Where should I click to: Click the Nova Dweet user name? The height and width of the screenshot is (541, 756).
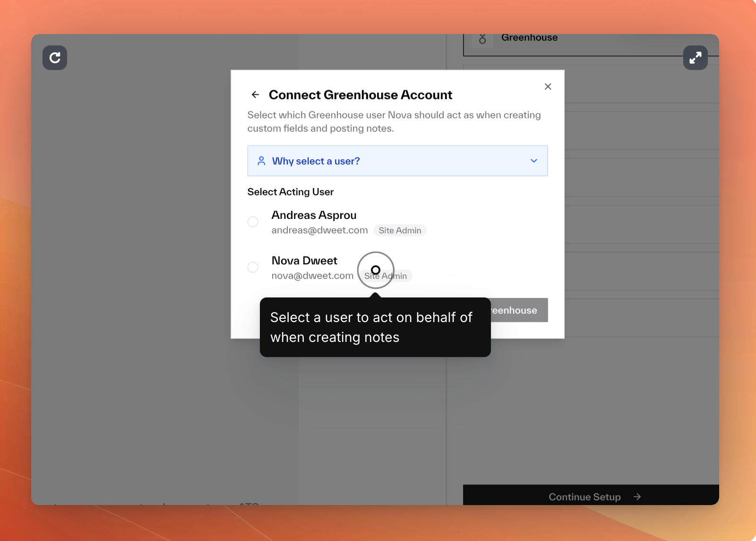(x=304, y=261)
